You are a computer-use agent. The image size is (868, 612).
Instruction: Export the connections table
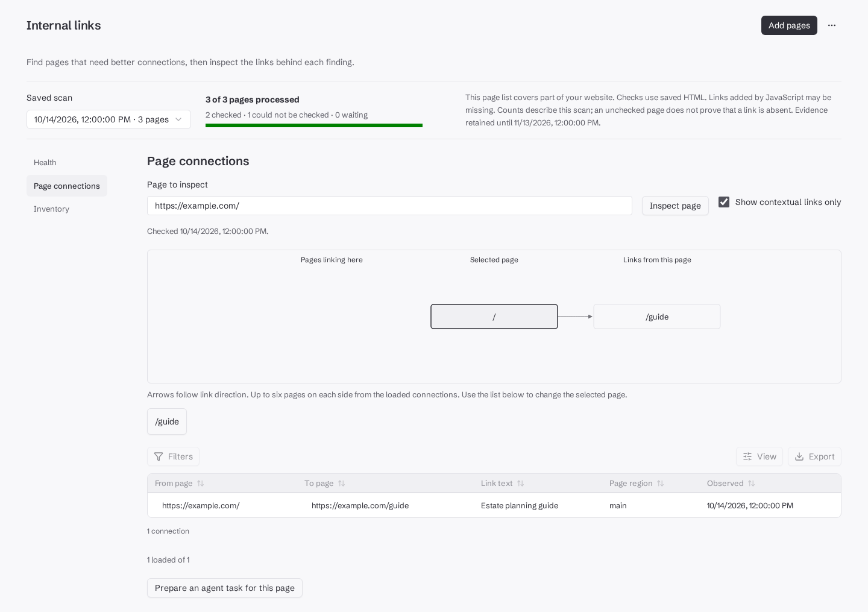(x=814, y=456)
